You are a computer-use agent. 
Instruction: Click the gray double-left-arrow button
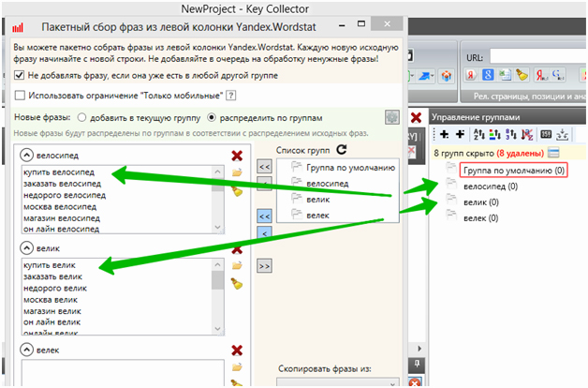pos(264,167)
